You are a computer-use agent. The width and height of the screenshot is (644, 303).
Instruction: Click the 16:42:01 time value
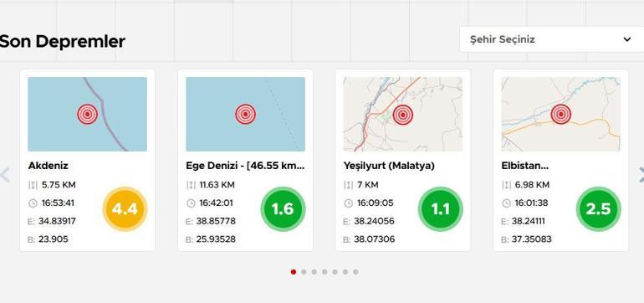(216, 203)
